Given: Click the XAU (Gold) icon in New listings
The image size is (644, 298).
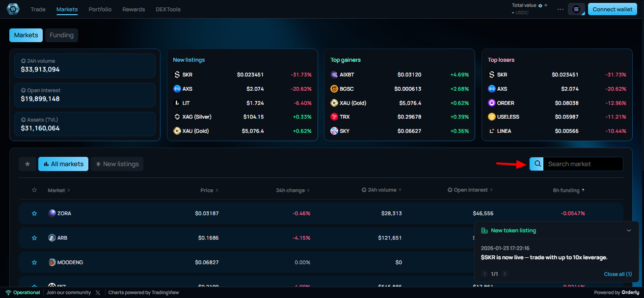Looking at the screenshot, I should click(177, 131).
